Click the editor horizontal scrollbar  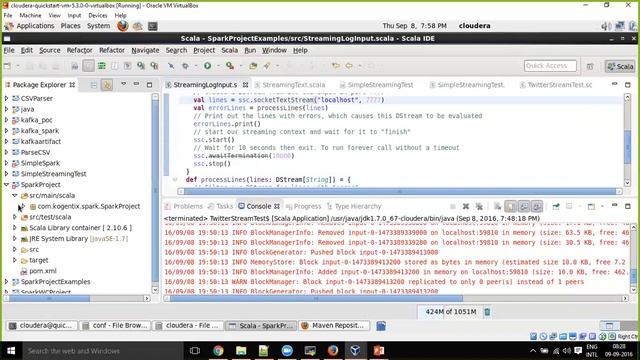click(400, 191)
